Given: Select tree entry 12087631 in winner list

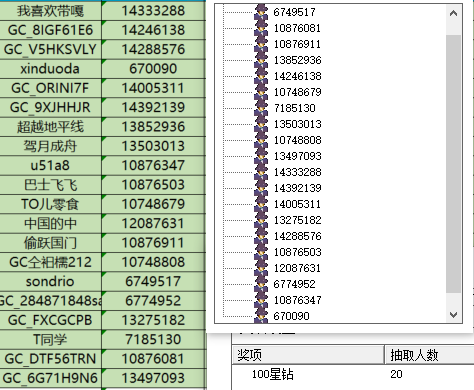Looking at the screenshot, I should tap(297, 268).
